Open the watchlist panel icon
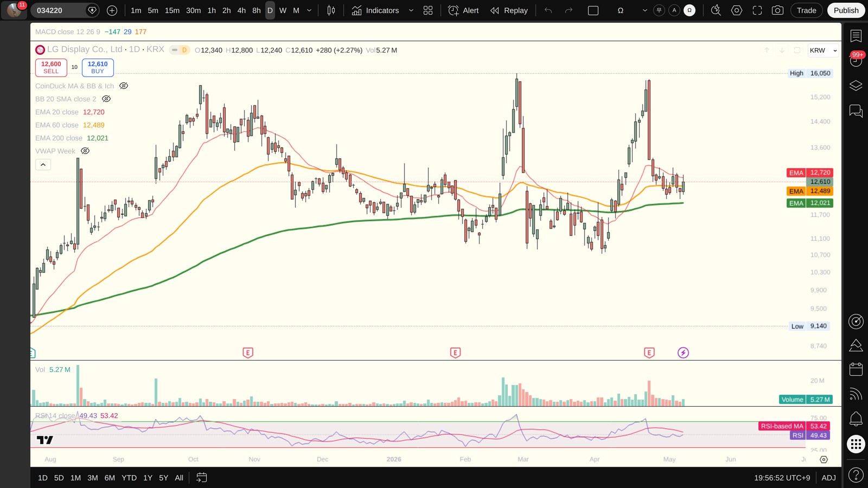 click(856, 36)
